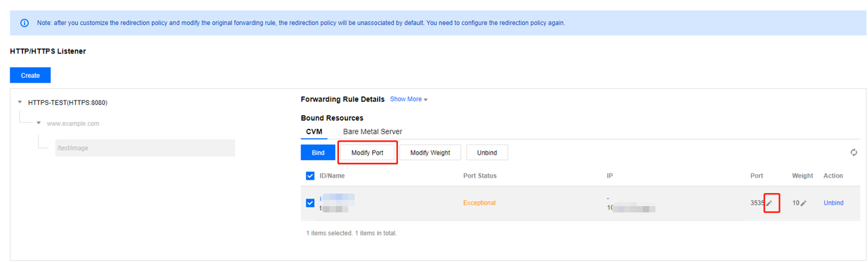This screenshot has width=868, height=263.
Task: Expand Show More forwarding rule details
Action: (x=409, y=99)
